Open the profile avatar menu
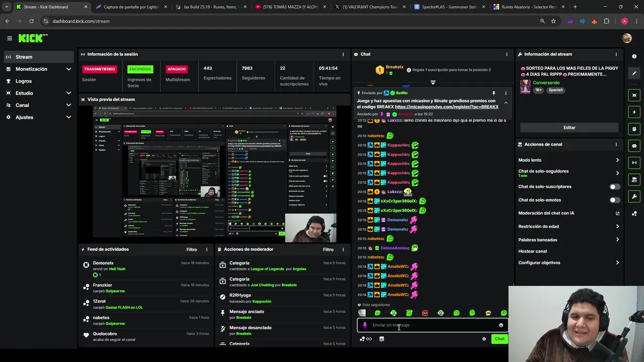The width and height of the screenshot is (644, 362). (x=627, y=38)
